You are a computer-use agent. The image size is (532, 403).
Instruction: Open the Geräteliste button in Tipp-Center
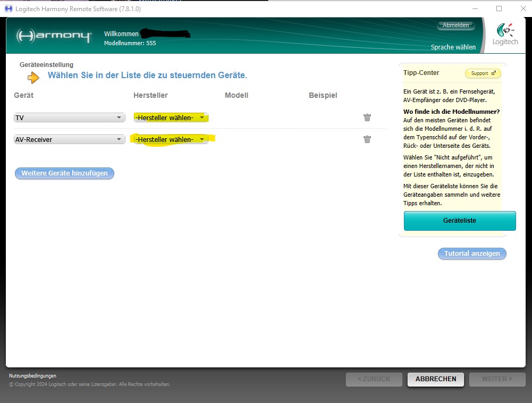point(460,221)
